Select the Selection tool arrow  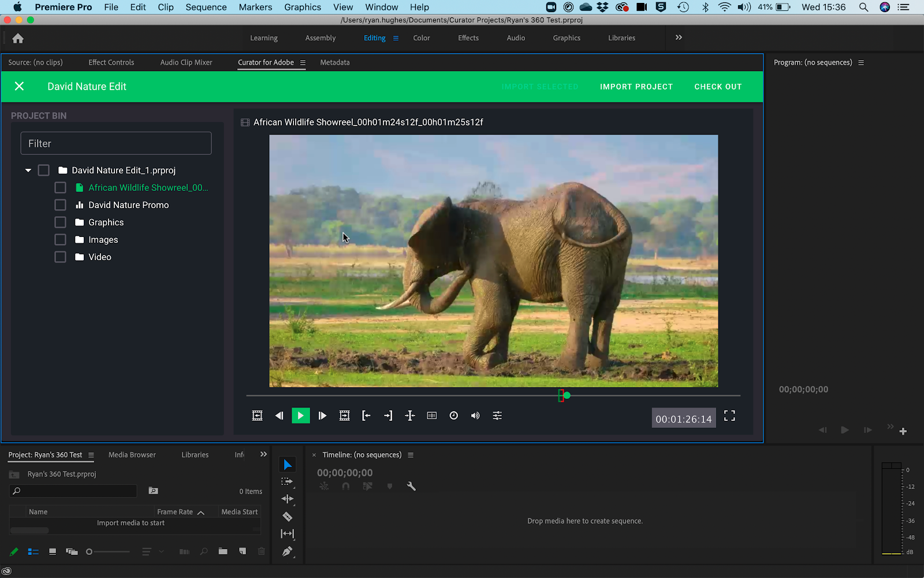288,465
